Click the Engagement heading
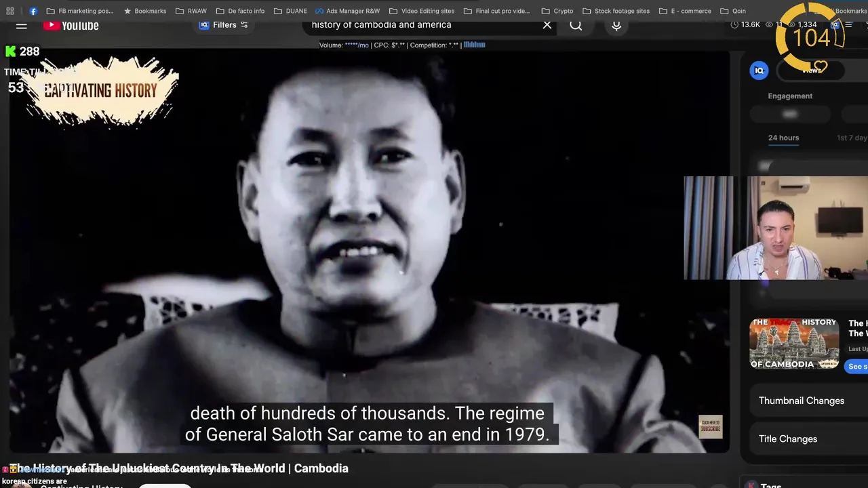Image resolution: width=868 pixels, height=488 pixels. [790, 96]
